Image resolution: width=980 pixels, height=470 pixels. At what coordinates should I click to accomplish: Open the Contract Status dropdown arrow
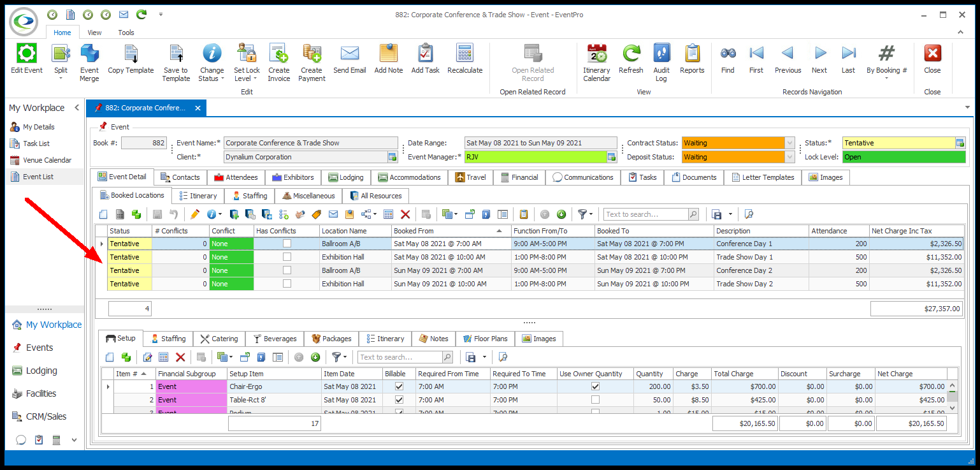(790, 143)
